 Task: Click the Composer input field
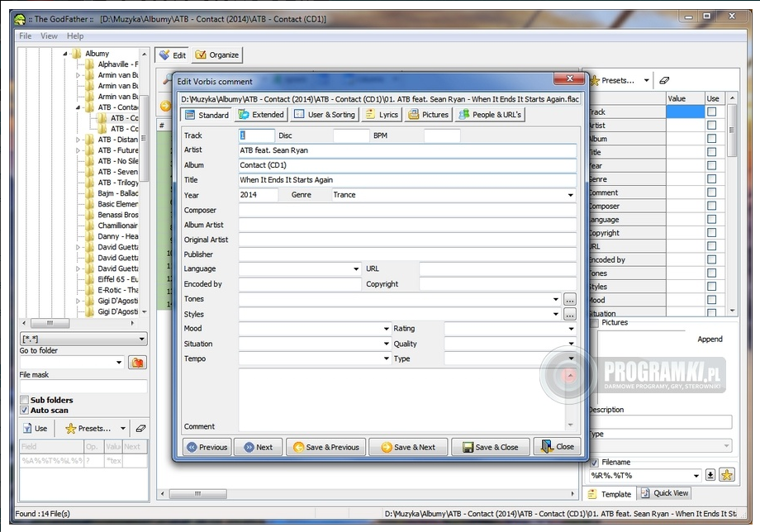(407, 211)
